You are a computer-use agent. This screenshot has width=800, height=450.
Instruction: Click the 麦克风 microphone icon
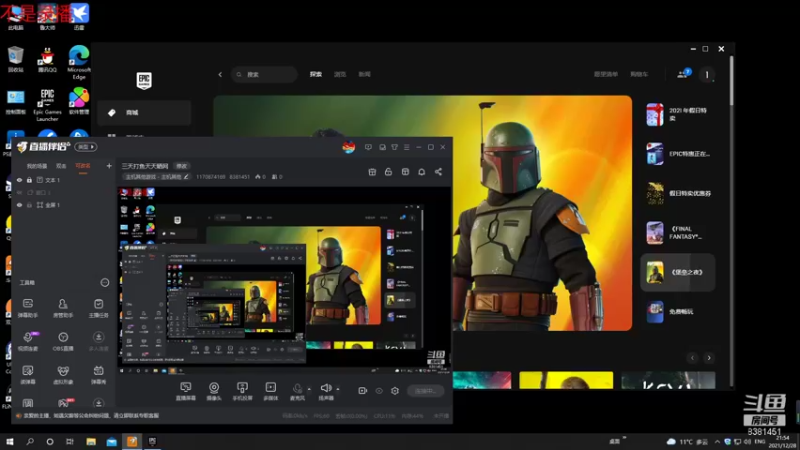pyautogui.click(x=297, y=389)
